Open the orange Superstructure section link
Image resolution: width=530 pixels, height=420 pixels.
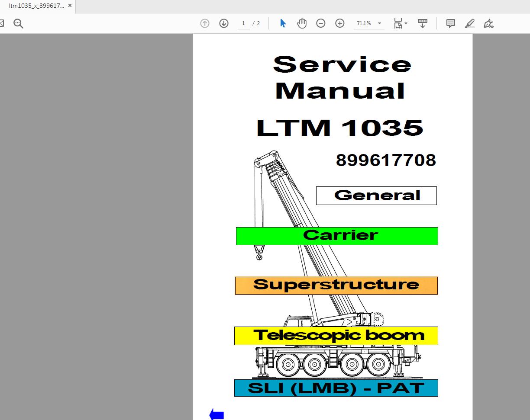336,285
